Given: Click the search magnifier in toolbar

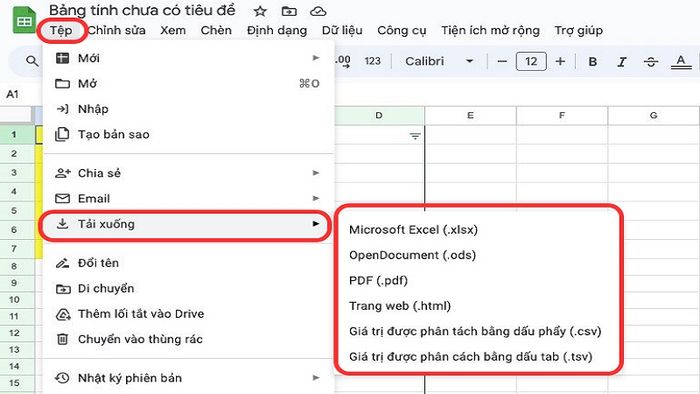Looking at the screenshot, I should (32, 61).
